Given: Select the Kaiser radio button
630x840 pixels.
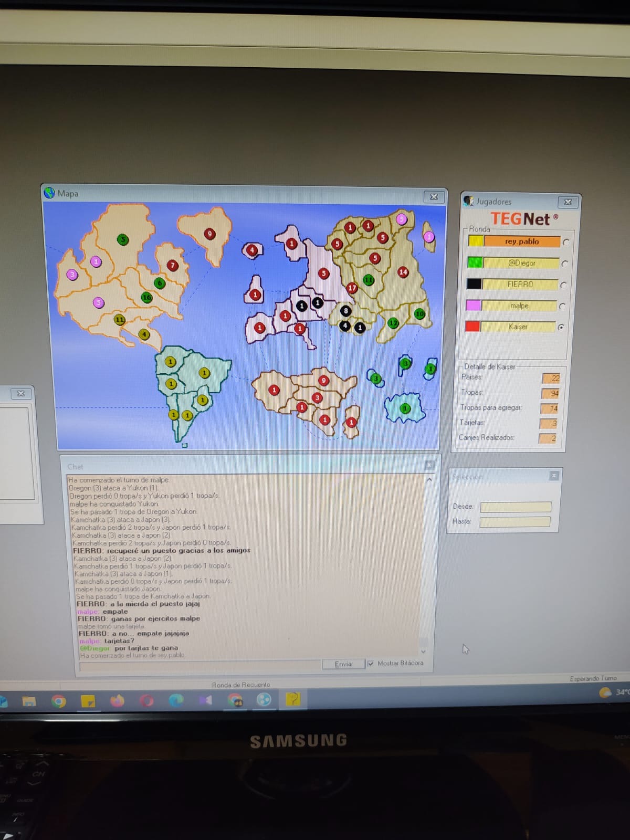Looking at the screenshot, I should click(560, 327).
